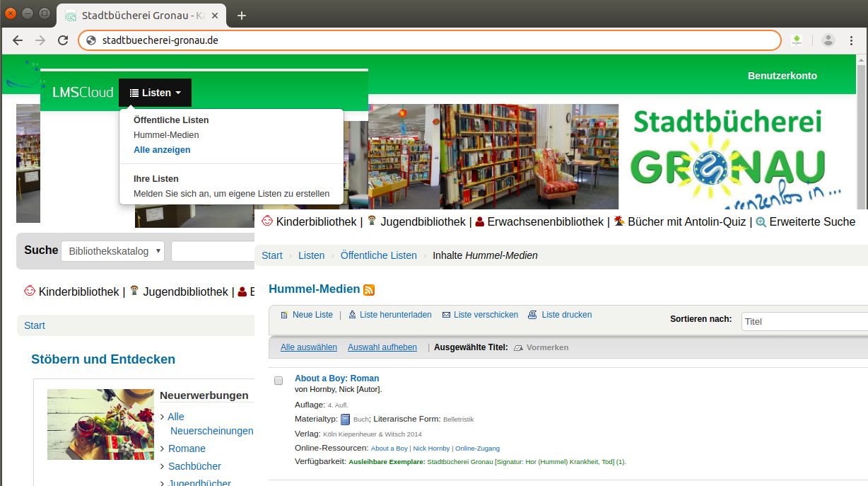Open the Erweiterte Suche link
This screenshot has width=868, height=486.
812,221
